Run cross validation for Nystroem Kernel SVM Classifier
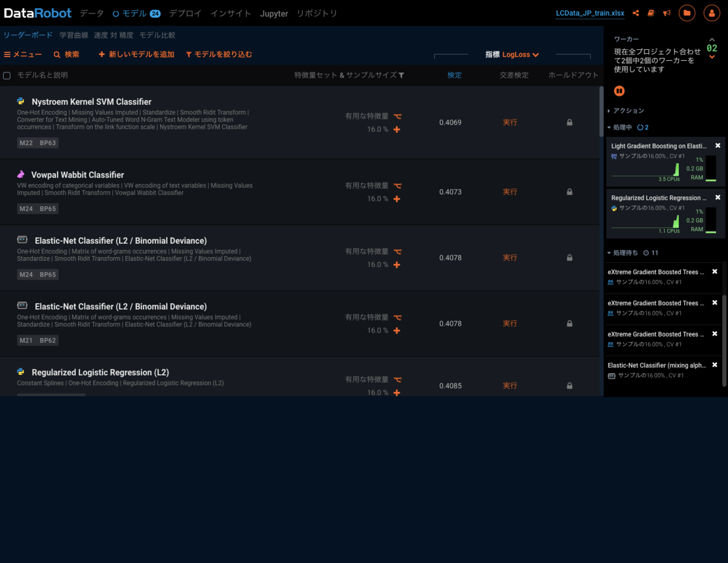 click(x=510, y=123)
